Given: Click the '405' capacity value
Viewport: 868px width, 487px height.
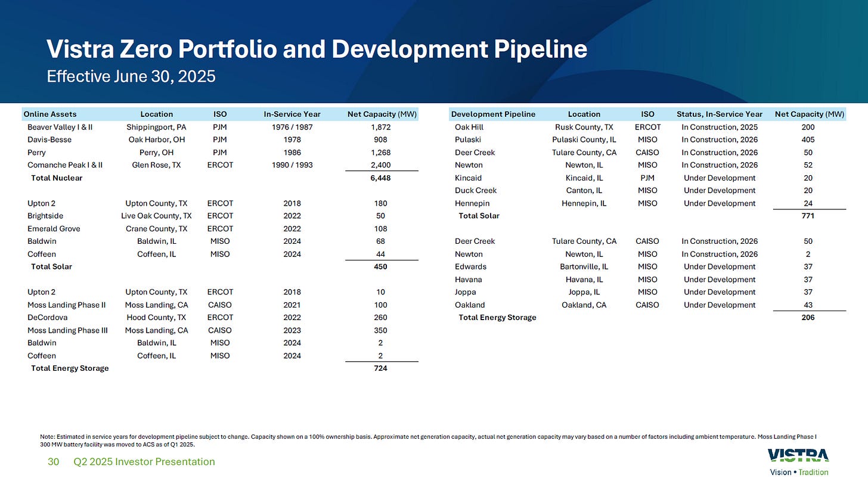Looking at the screenshot, I should pos(808,139).
